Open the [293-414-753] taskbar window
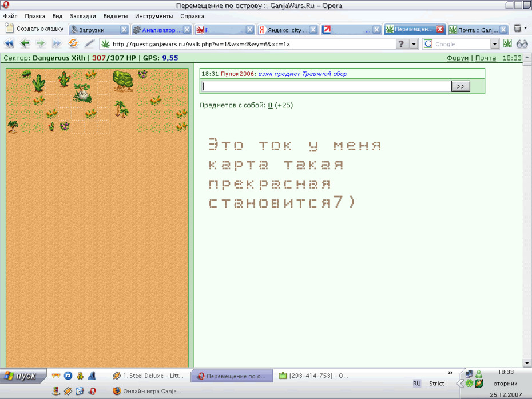This screenshot has height=399, width=532. 313,376
